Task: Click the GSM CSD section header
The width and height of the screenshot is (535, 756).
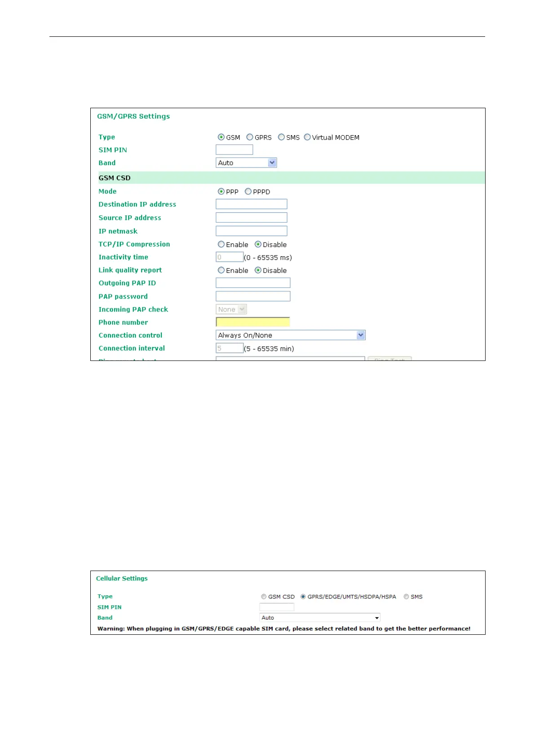Action: tap(292, 178)
